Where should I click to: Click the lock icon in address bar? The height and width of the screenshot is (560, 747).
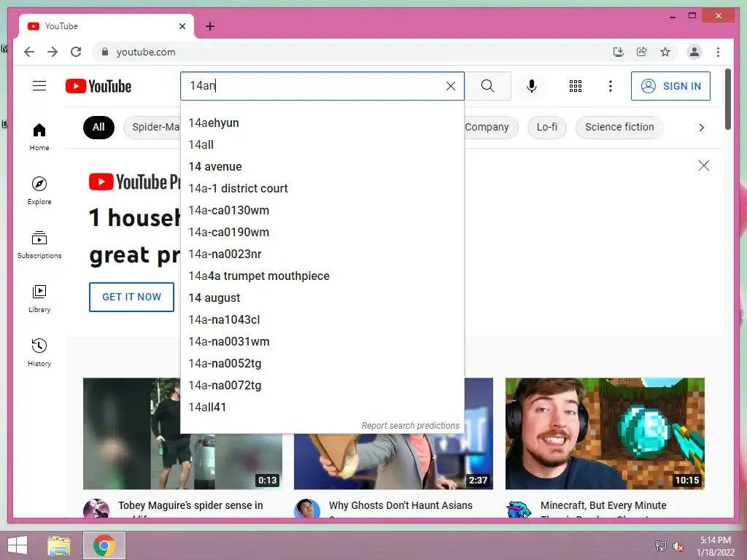pyautogui.click(x=105, y=52)
